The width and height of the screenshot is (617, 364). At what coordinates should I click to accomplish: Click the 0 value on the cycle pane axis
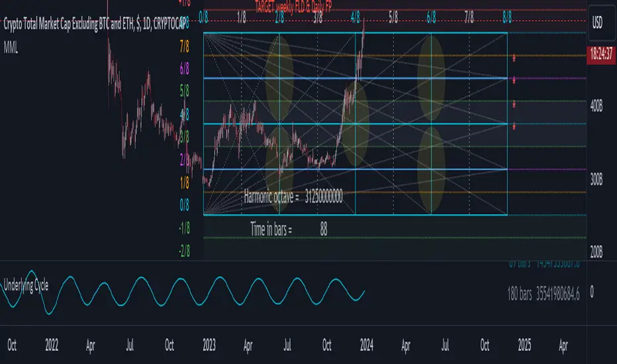click(592, 292)
